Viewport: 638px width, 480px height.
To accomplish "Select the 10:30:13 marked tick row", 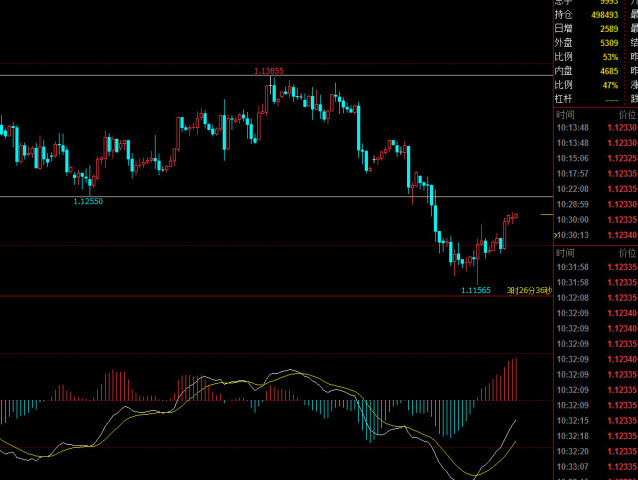I will coord(595,235).
